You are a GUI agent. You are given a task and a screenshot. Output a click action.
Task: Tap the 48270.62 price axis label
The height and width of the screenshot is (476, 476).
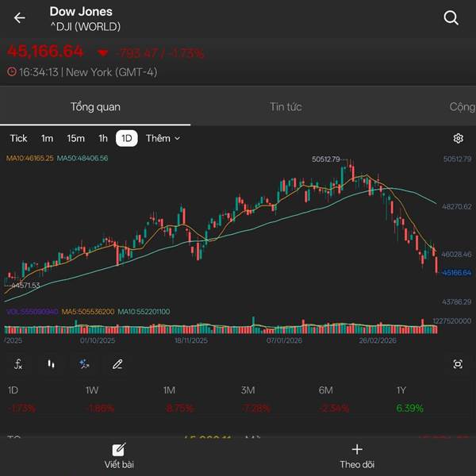(457, 207)
